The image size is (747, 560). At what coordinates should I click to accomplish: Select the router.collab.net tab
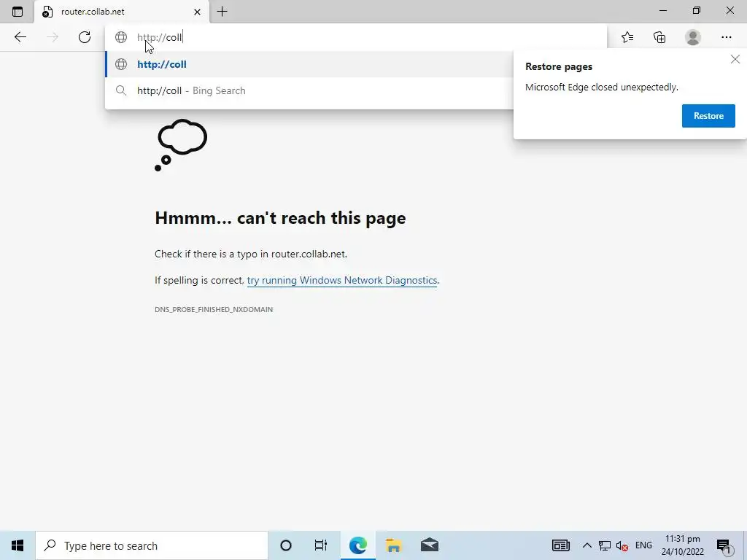(x=122, y=12)
